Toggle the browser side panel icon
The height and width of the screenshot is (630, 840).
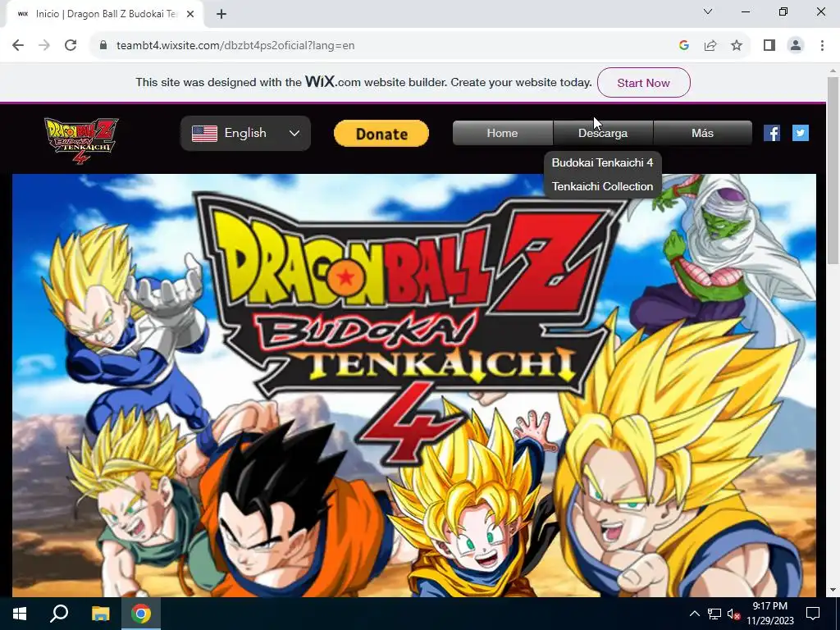coord(769,46)
